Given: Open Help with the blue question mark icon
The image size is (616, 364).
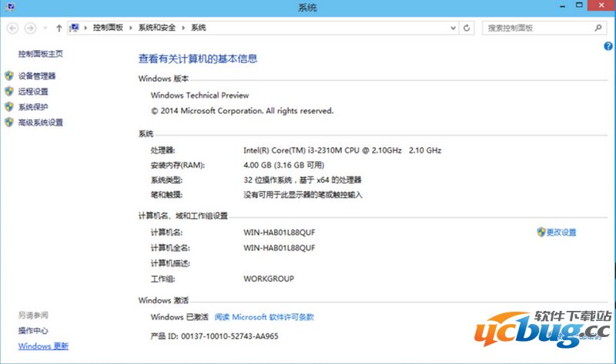Looking at the screenshot, I should 608,46.
